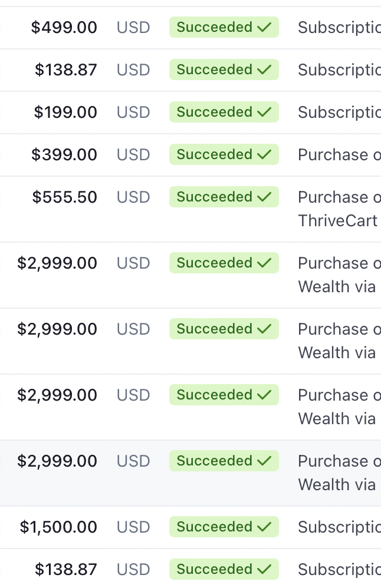The image size is (381, 588).
Task: Open the Purchase description in the $399.00 row
Action: pos(339,154)
